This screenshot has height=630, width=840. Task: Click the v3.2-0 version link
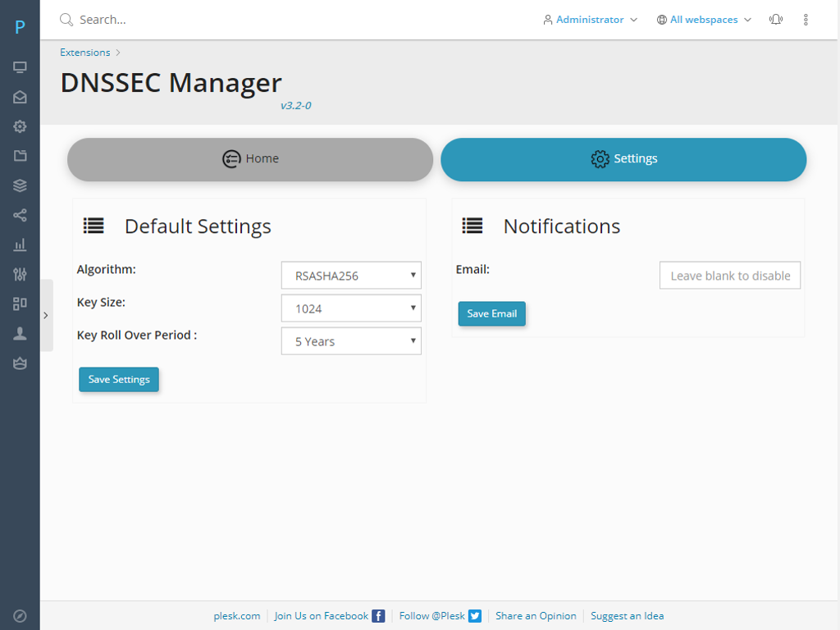[x=295, y=106]
